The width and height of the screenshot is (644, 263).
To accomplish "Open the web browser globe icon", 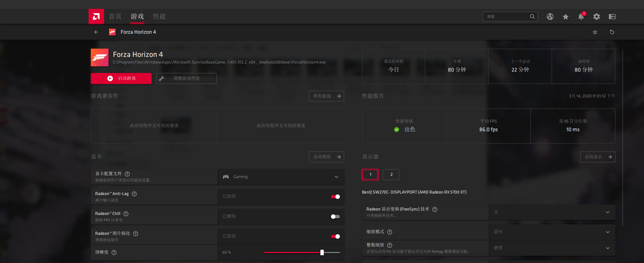I will 550,17.
